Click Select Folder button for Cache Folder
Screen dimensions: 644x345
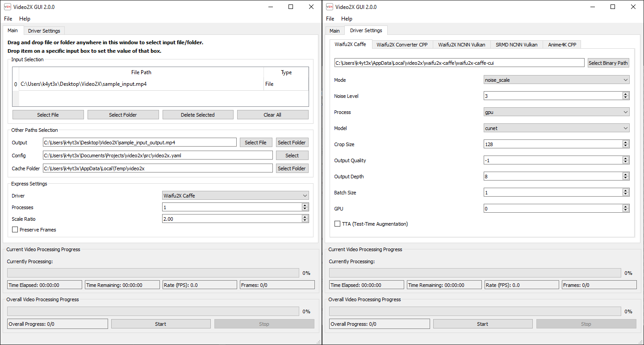pyautogui.click(x=292, y=168)
